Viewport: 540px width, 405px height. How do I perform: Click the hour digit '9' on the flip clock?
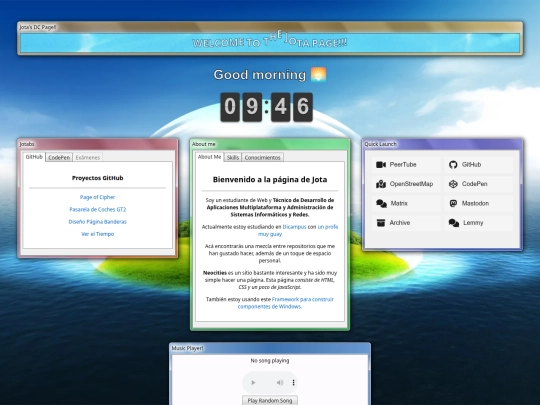click(252, 107)
